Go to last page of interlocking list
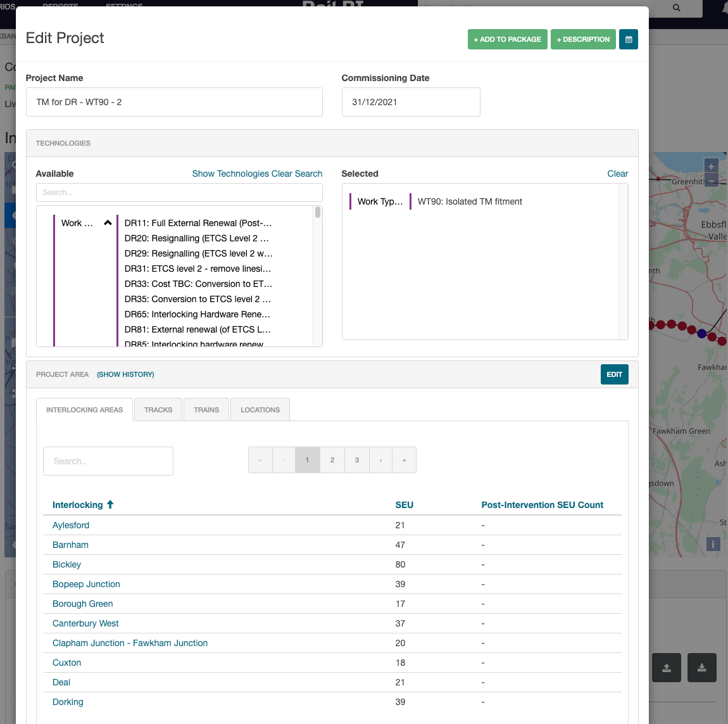The height and width of the screenshot is (724, 728). coord(404,460)
